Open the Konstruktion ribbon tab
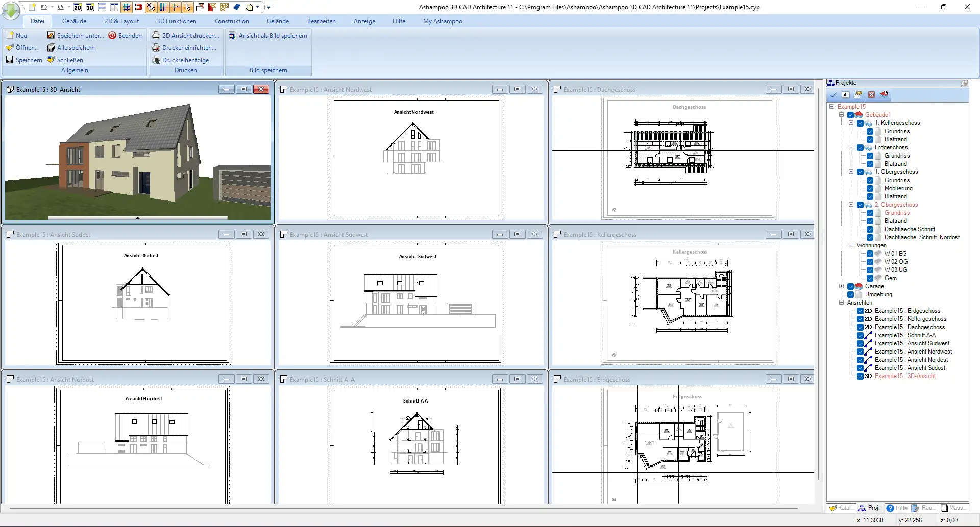The image size is (980, 527). tap(231, 21)
